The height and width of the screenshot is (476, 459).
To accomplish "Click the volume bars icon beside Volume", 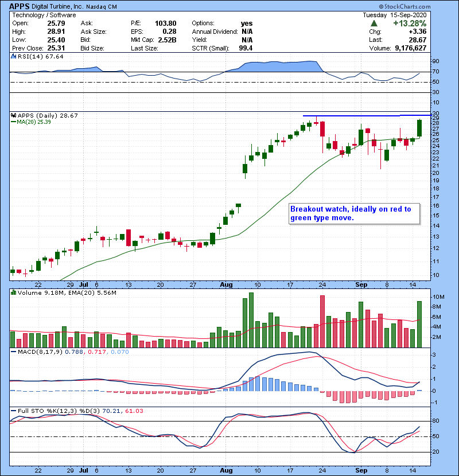I will 13,292.
